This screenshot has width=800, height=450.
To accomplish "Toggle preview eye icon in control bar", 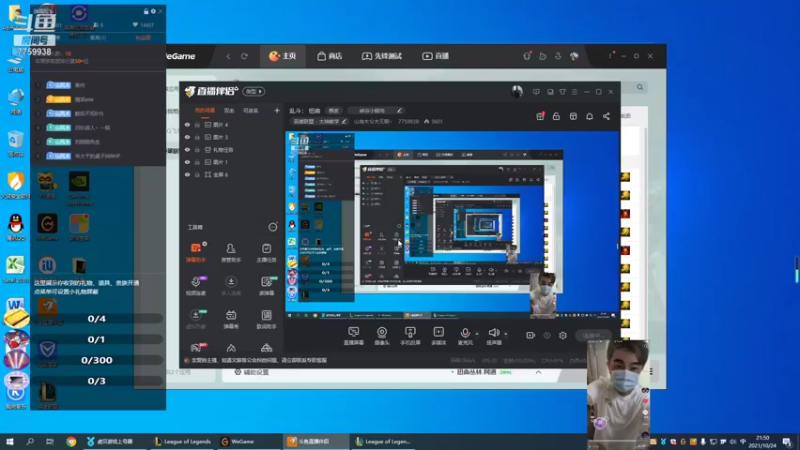I will point(547,335).
